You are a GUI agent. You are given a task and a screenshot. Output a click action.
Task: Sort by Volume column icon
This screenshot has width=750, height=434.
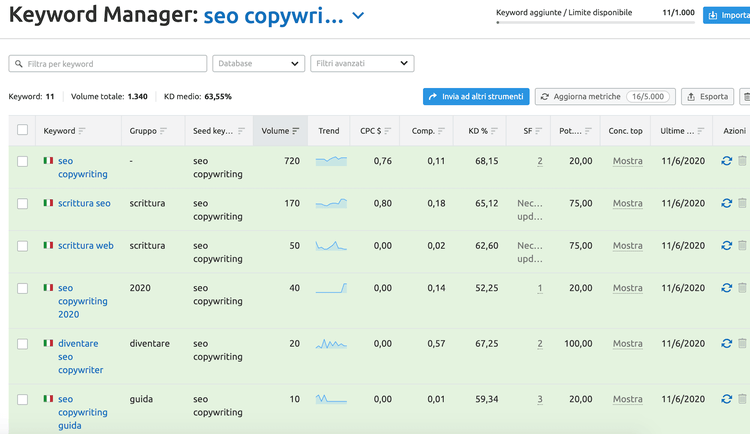296,131
